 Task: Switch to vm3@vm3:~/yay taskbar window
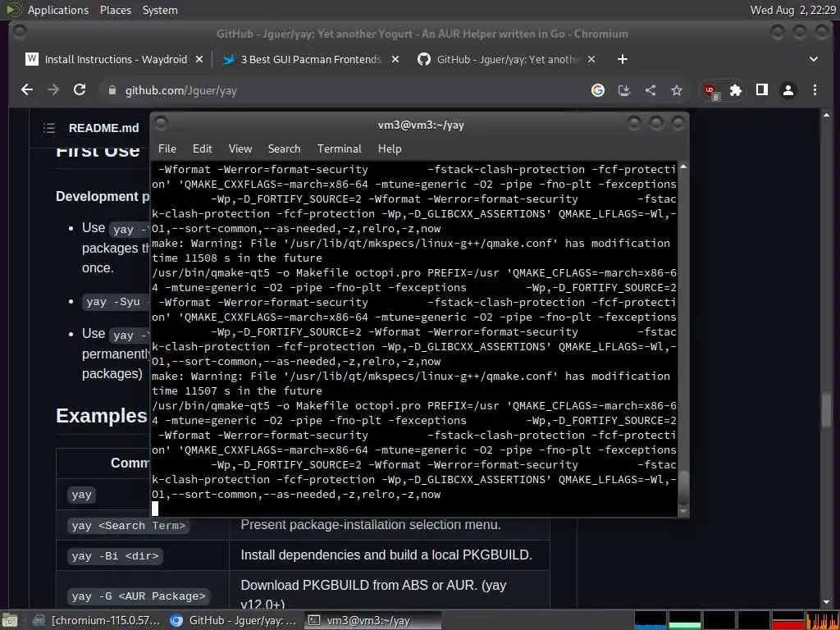[372, 620]
